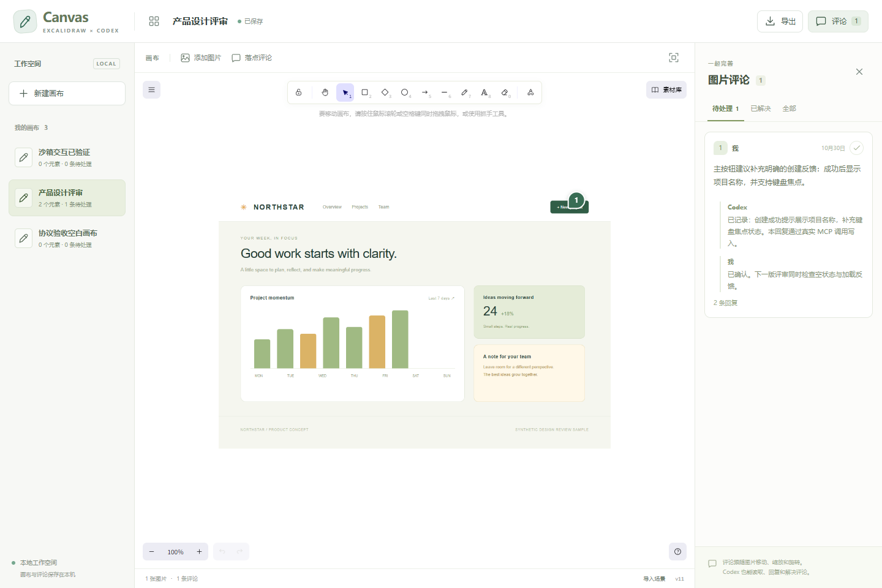Click the 导出 export button
The image size is (882, 588).
point(780,21)
